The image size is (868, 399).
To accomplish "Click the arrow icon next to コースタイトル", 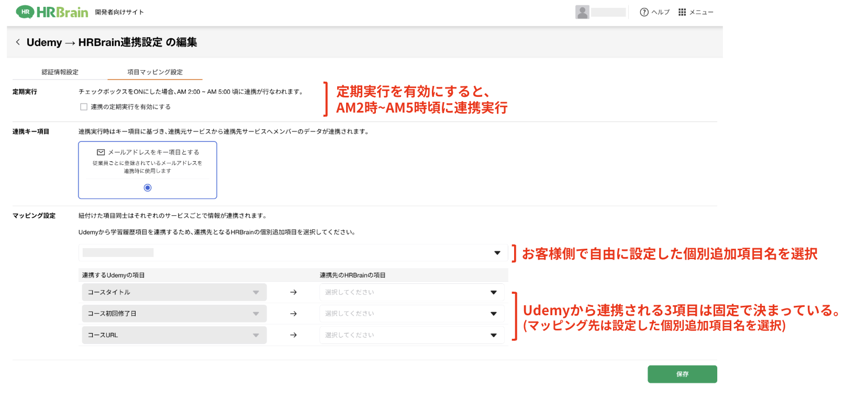I will pyautogui.click(x=293, y=292).
